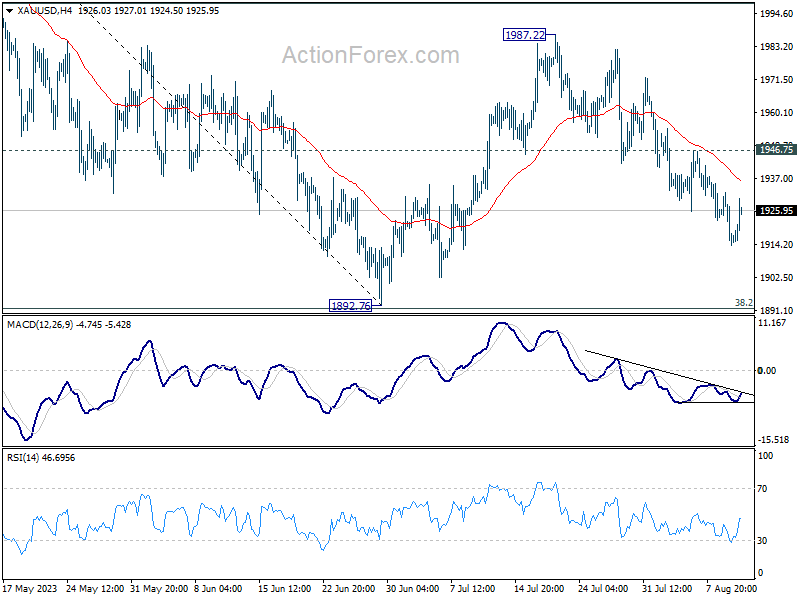This screenshot has width=800, height=600.
Task: Click the 24 May 12:00 time label
Action: pos(95,588)
